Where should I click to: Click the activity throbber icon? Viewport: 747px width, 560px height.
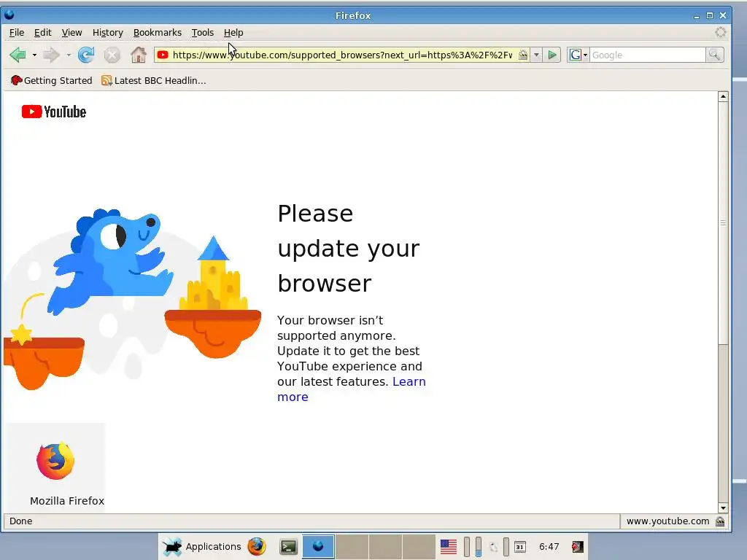pos(720,32)
